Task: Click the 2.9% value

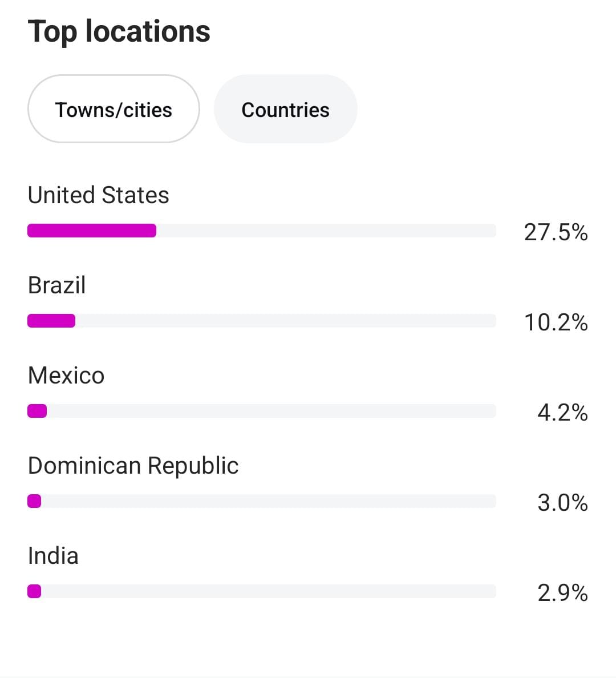Action: pyautogui.click(x=562, y=593)
